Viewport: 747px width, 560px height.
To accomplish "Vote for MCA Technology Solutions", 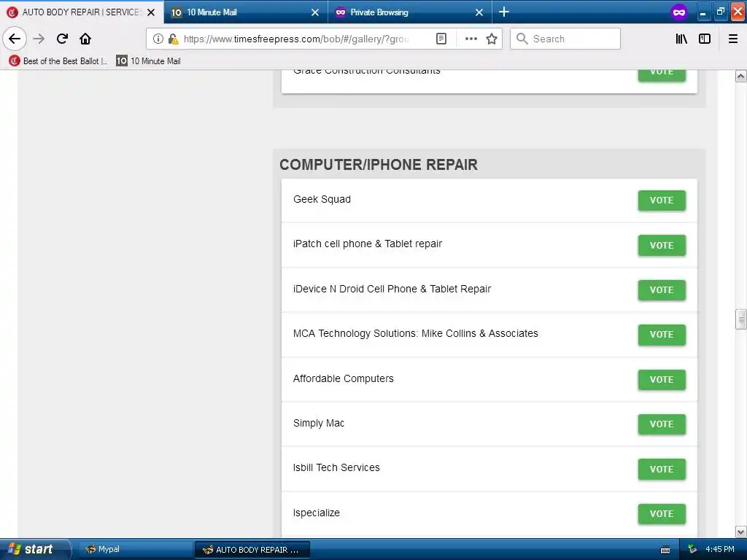I will pos(661,335).
